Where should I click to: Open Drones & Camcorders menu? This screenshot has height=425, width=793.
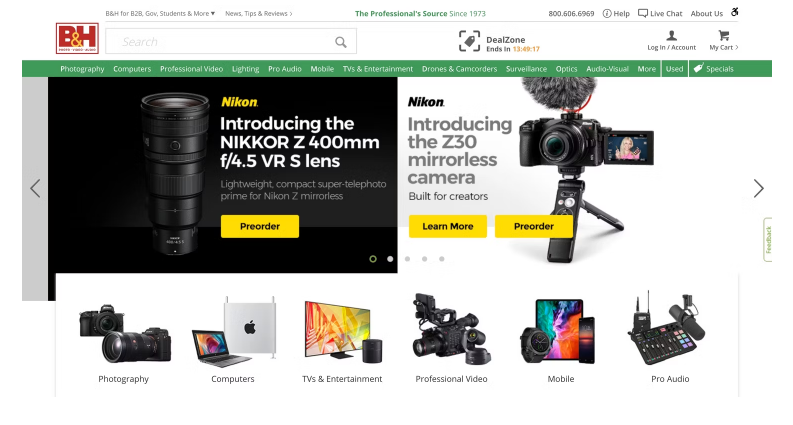tap(459, 69)
